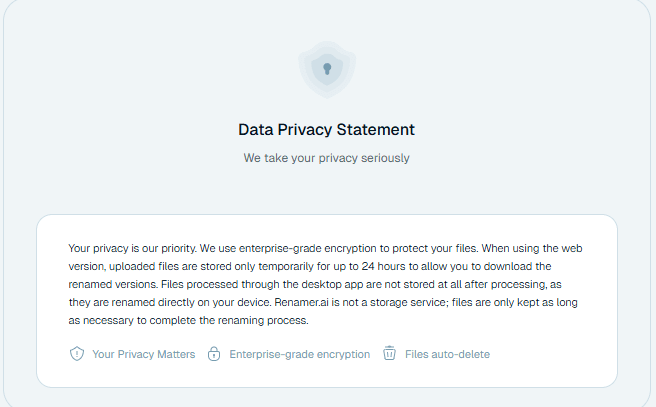Click the words 'uploaded files' in the paragraph

coord(153,265)
